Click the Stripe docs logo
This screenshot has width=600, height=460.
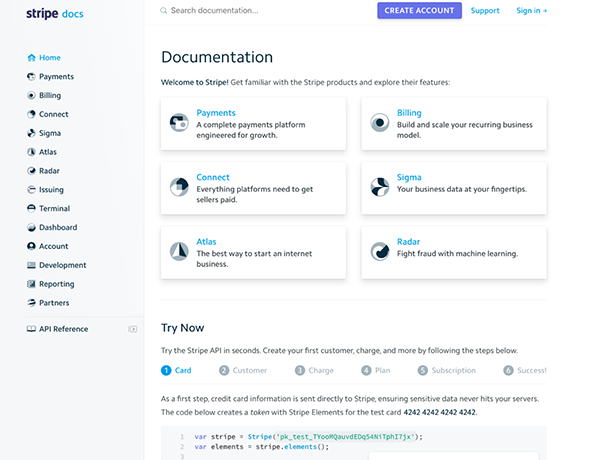click(55, 14)
